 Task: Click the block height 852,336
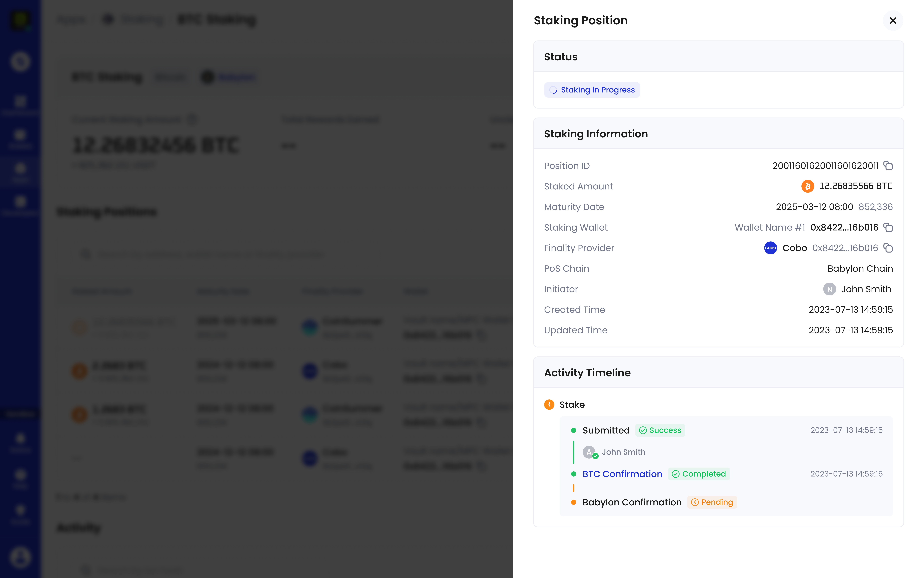pos(875,207)
